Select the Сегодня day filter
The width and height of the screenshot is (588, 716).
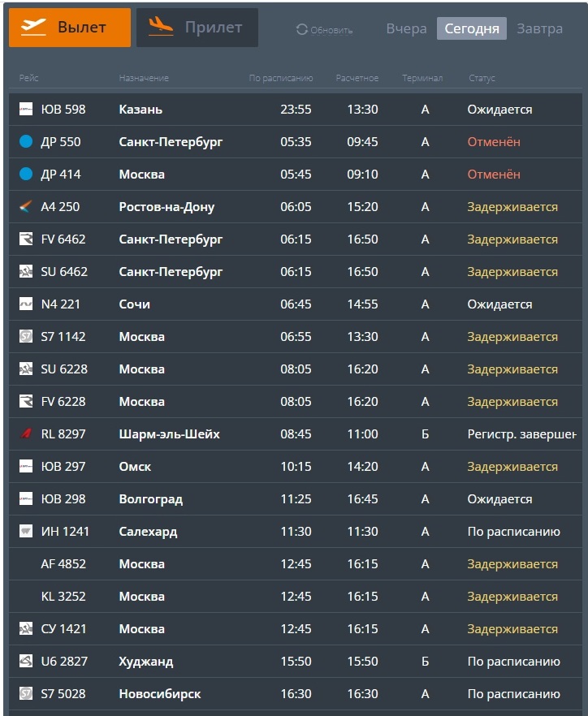point(472,28)
